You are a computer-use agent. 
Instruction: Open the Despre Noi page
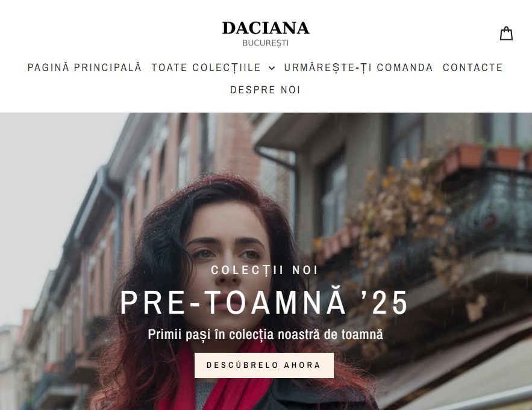click(x=265, y=90)
